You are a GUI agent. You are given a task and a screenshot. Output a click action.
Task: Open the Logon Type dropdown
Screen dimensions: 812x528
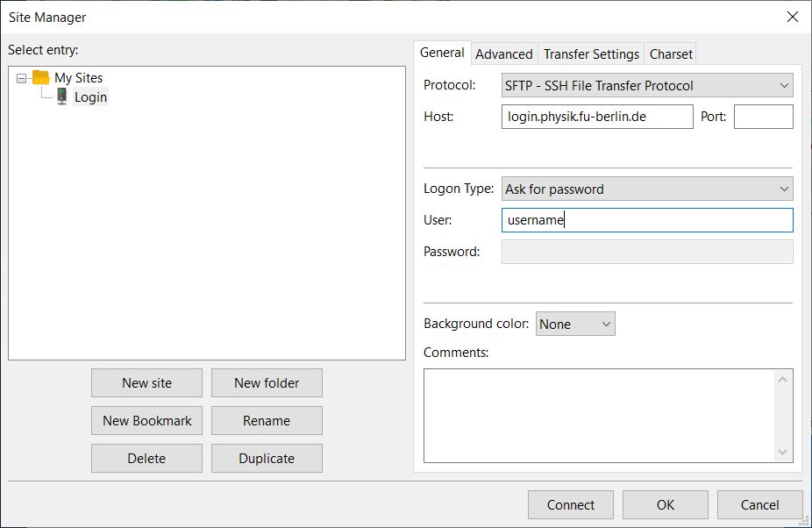coord(647,189)
